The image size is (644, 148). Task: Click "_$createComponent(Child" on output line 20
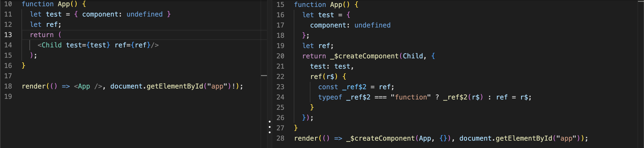point(377,56)
